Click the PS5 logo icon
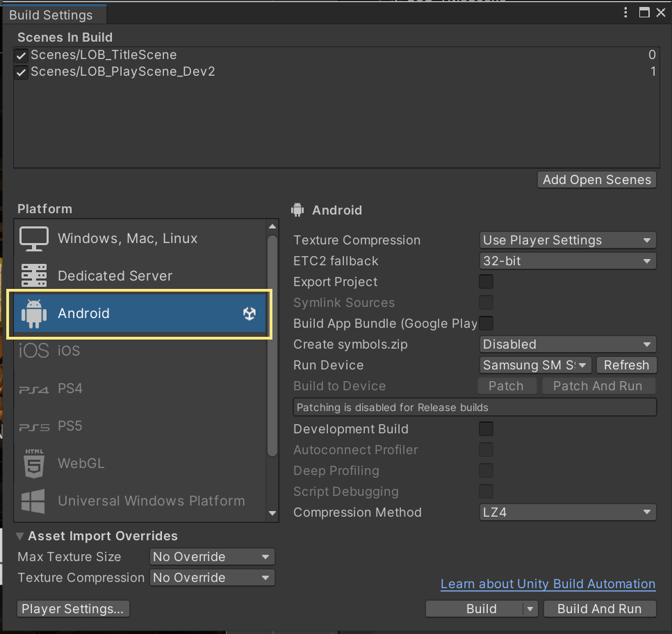This screenshot has height=634, width=672. [34, 427]
